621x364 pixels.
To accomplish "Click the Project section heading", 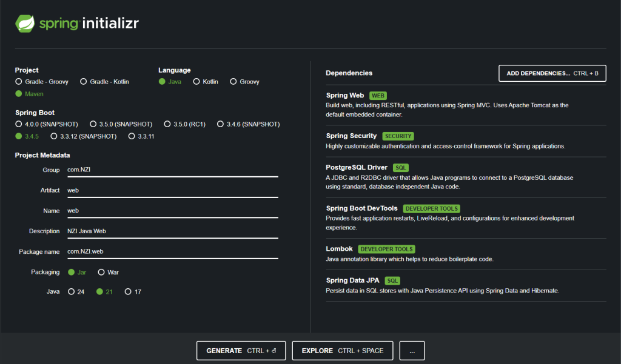I will coord(27,70).
